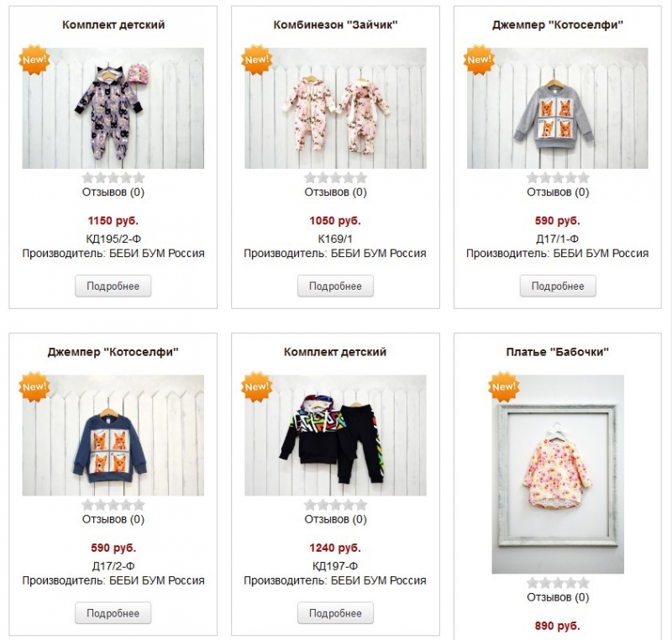Open reviews link for 1240 руб. set
The height and width of the screenshot is (640, 672).
[335, 519]
